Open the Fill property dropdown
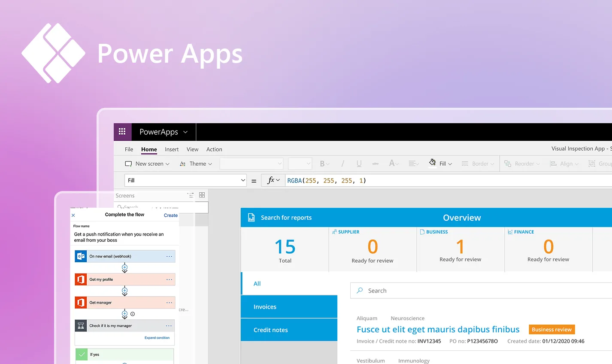Viewport: 612px width, 364px height. [243, 181]
